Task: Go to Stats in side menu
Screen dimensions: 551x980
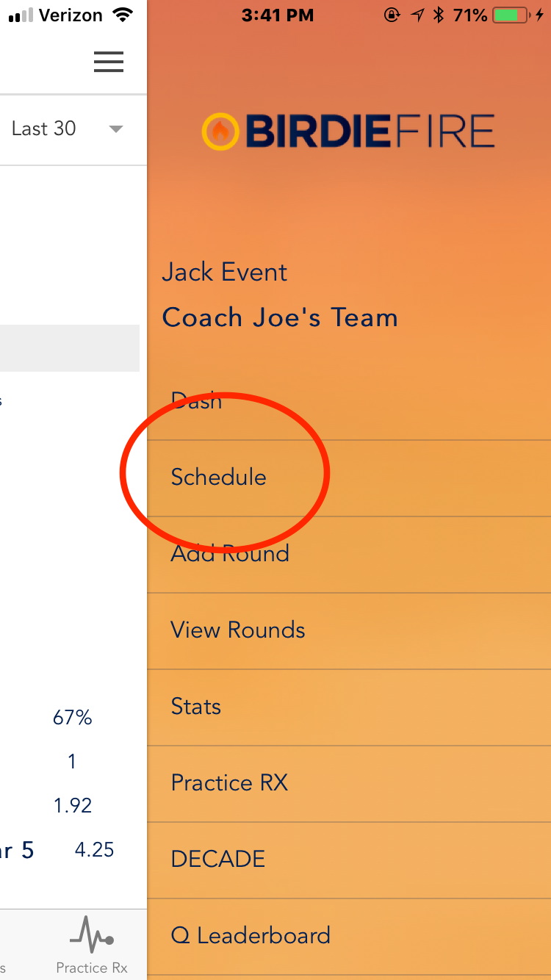Action: point(196,707)
